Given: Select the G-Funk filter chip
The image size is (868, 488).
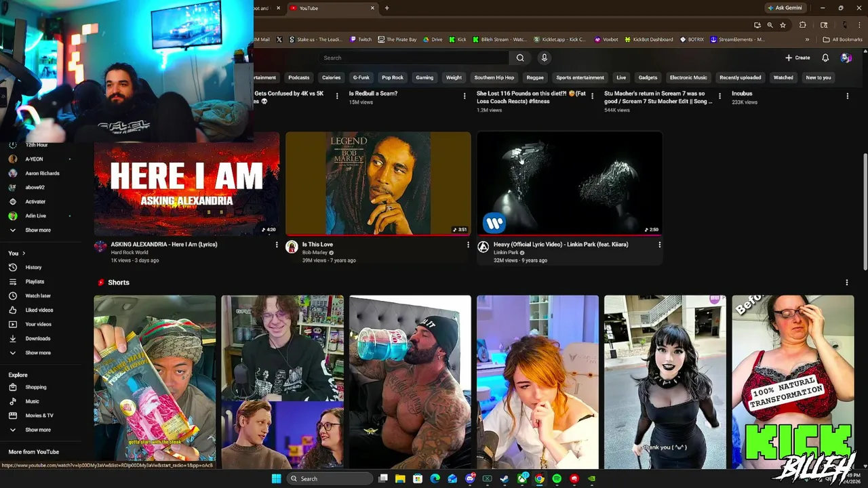Looking at the screenshot, I should [361, 77].
